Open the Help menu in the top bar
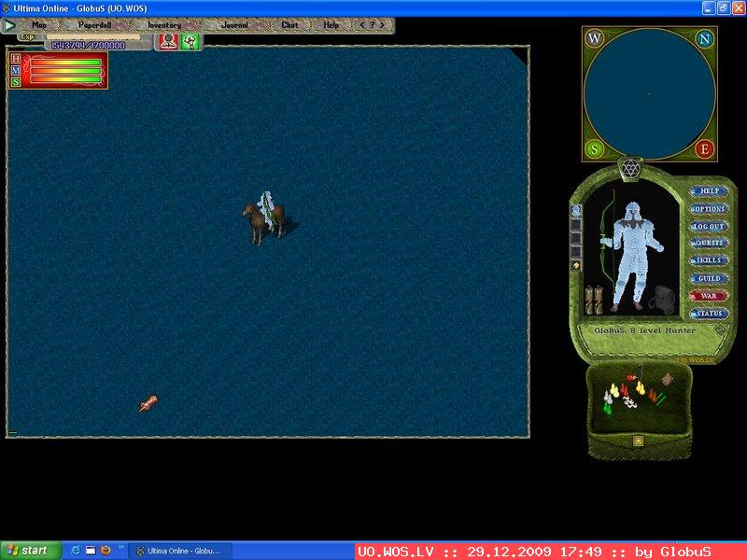This screenshot has width=747, height=560. pyautogui.click(x=331, y=25)
